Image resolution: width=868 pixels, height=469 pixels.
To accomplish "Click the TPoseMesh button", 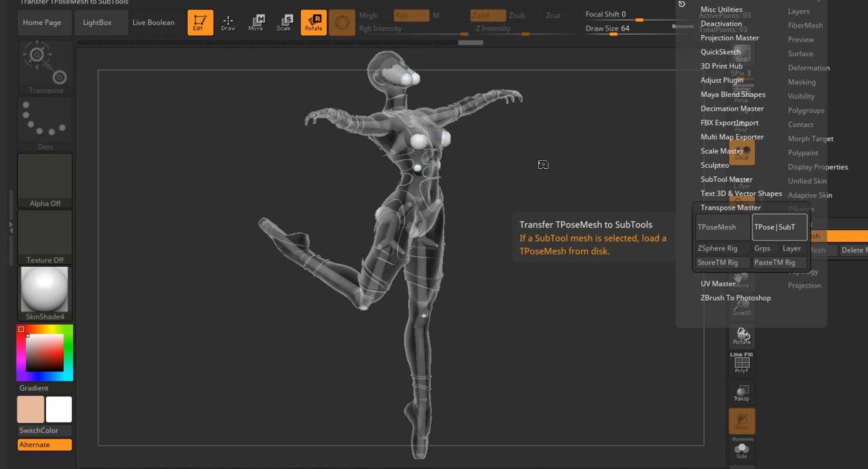I will coord(723,227).
